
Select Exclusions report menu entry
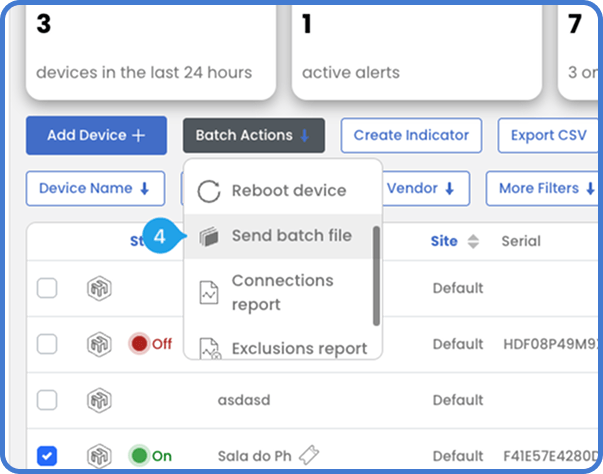(283, 348)
